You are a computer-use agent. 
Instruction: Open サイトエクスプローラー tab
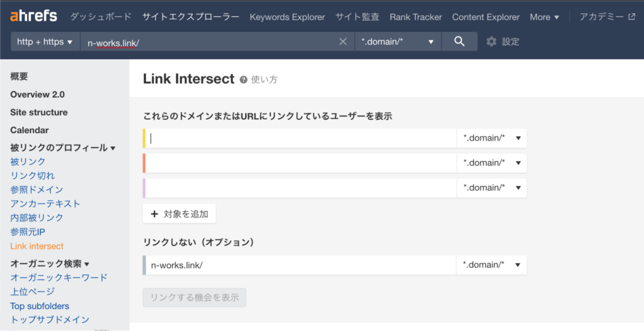pos(190,17)
